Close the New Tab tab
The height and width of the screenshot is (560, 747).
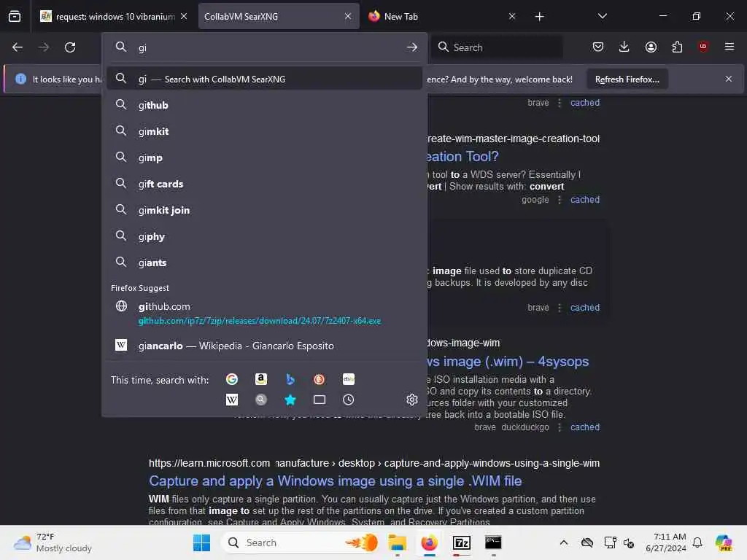512,16
